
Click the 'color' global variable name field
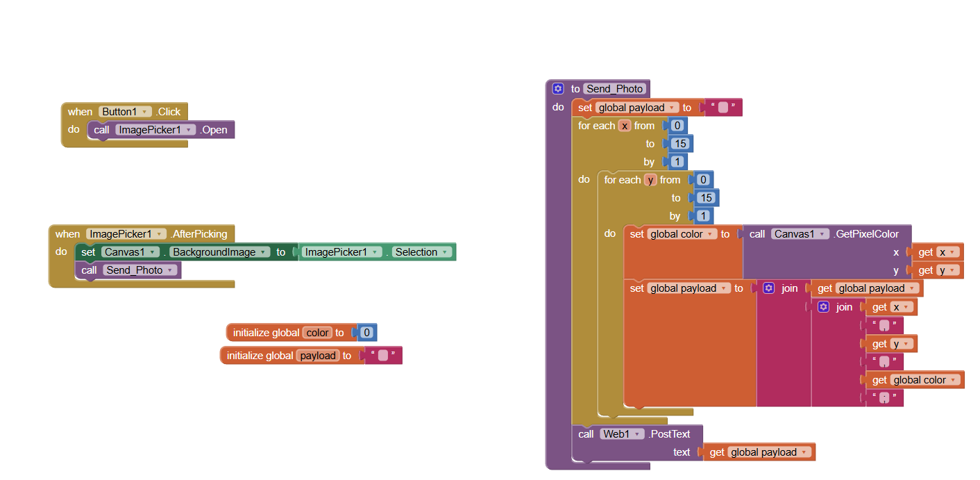pyautogui.click(x=318, y=333)
